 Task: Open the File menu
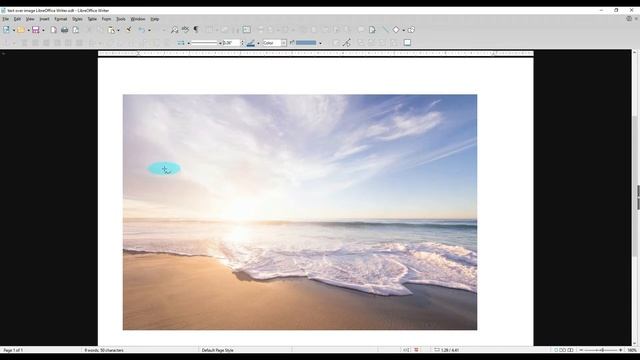pos(6,19)
